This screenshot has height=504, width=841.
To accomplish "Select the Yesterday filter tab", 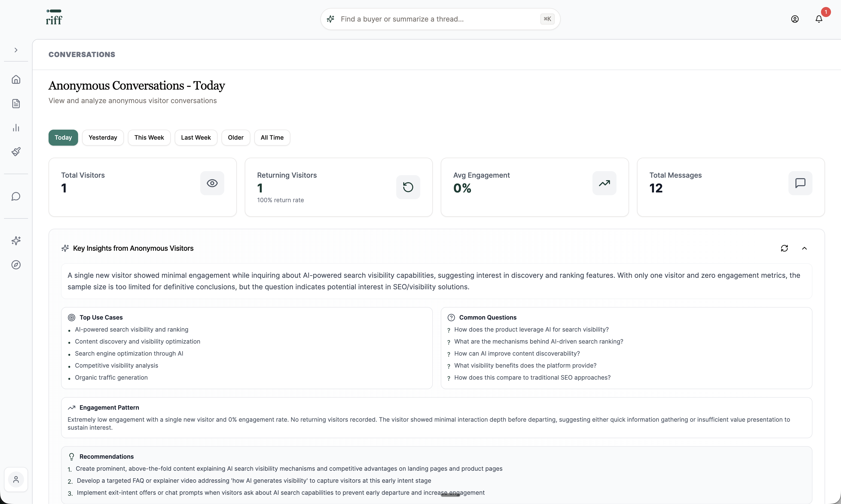I will coord(103,138).
